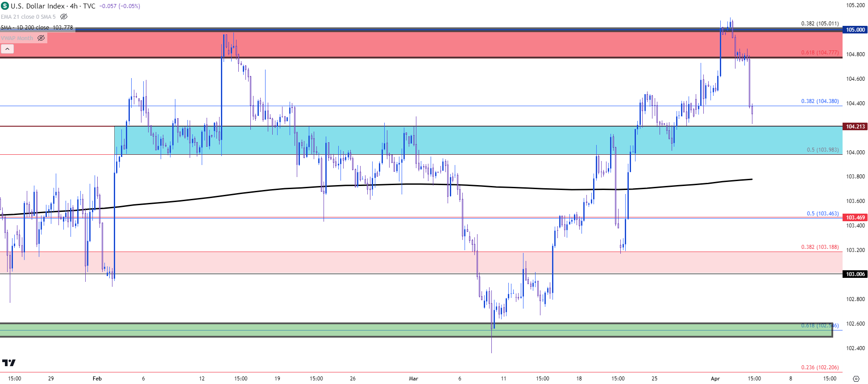The image size is (868, 384).
Task: Click the 103.469 red price label
Action: (855, 218)
